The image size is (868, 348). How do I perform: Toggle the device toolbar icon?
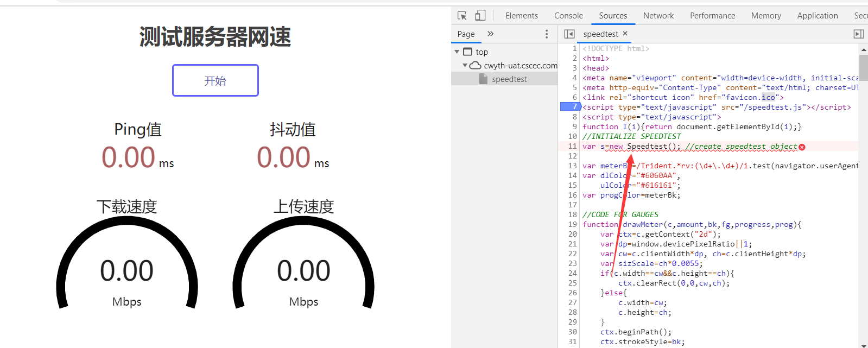[480, 16]
